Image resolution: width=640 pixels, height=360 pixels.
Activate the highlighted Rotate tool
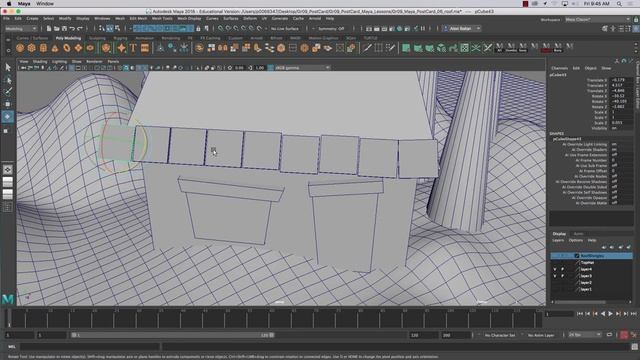point(8,117)
